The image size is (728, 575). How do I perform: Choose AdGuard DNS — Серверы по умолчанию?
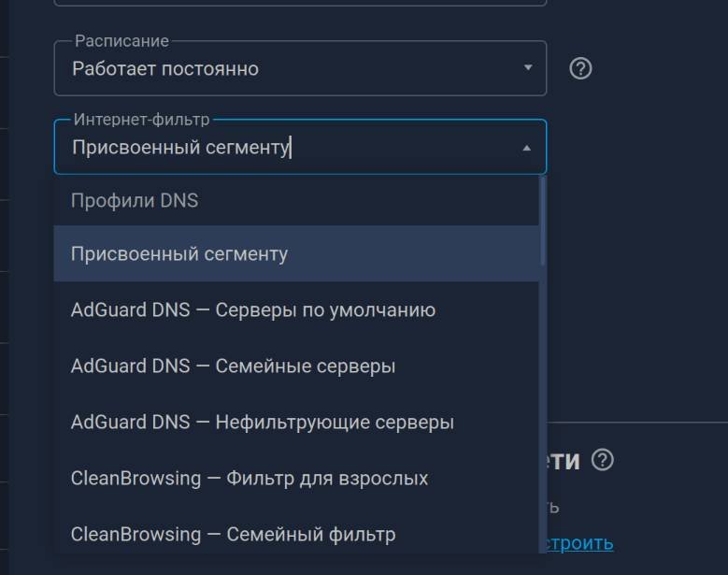pos(296,309)
